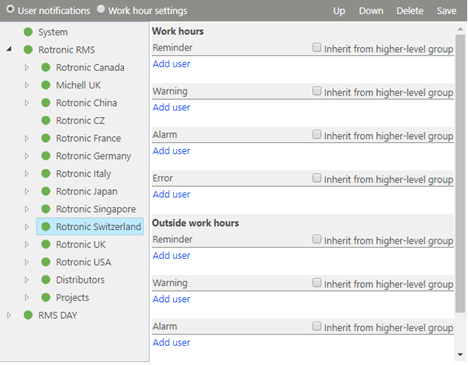The width and height of the screenshot is (468, 365).
Task: Click the vertical scrollbar thumb
Action: click(x=460, y=173)
